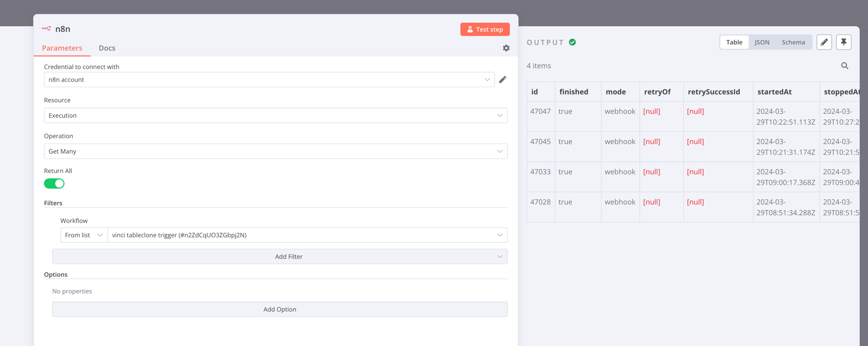
Task: Switch output view to JSON
Action: click(762, 42)
